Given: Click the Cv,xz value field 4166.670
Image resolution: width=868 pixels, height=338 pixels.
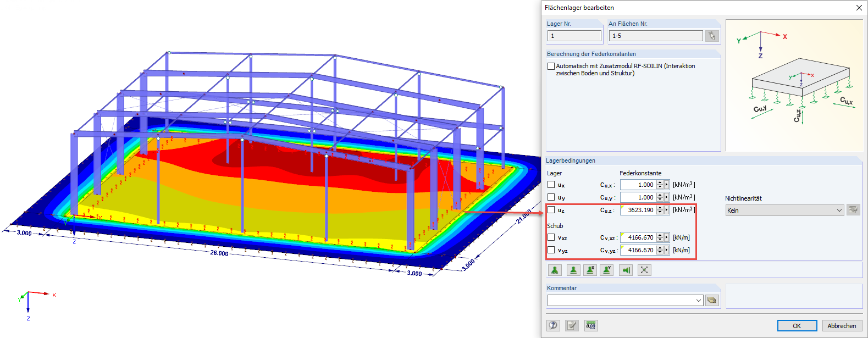Looking at the screenshot, I should pos(638,237).
